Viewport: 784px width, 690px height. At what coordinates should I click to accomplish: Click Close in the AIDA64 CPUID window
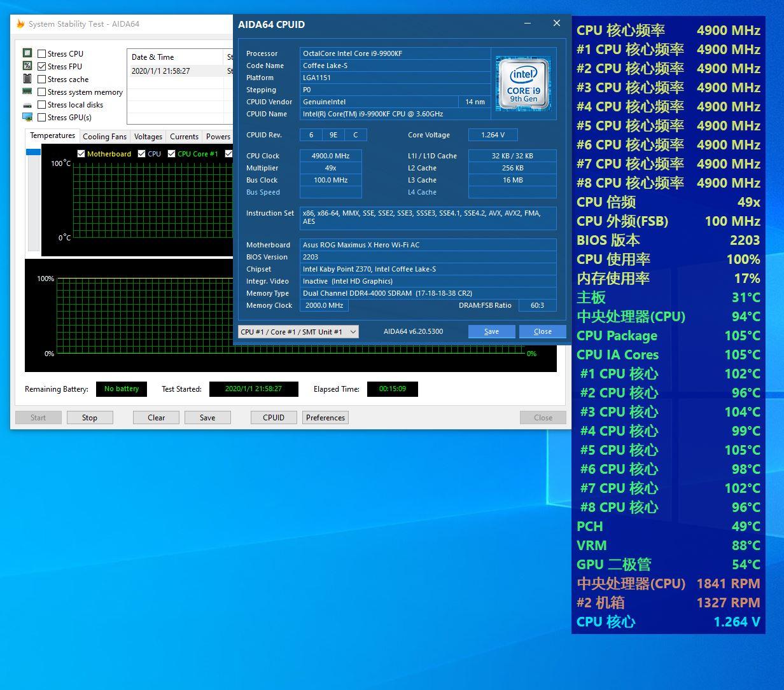(x=543, y=331)
